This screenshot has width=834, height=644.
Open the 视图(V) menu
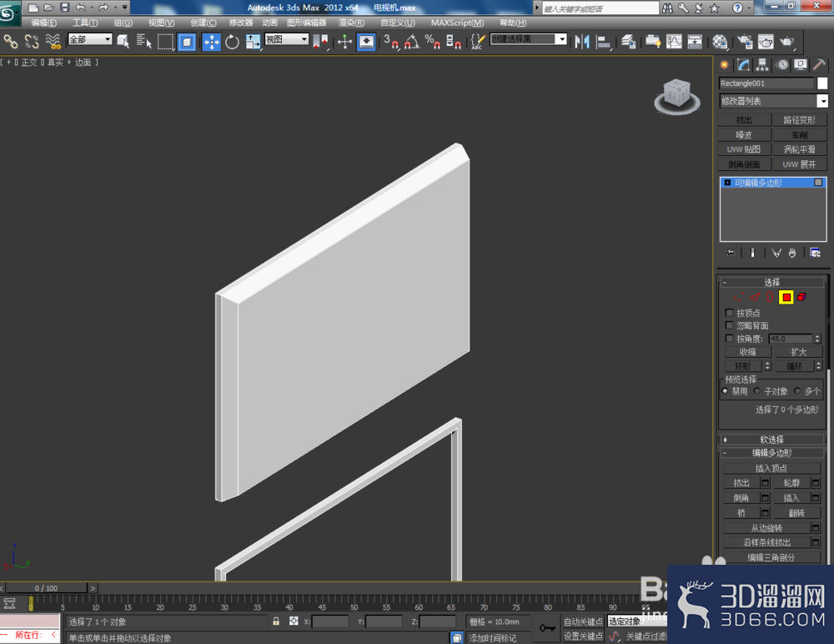(161, 23)
